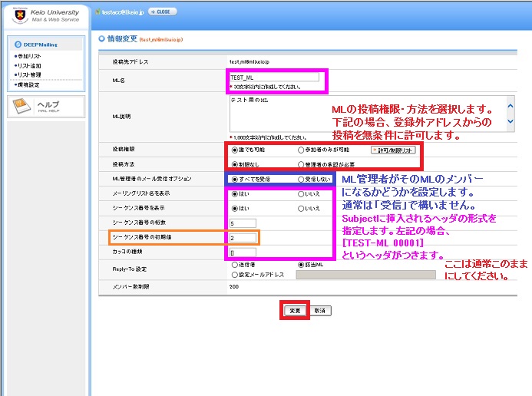Open 環境設定 in the sidebar
The image size is (532, 396).
27,84
